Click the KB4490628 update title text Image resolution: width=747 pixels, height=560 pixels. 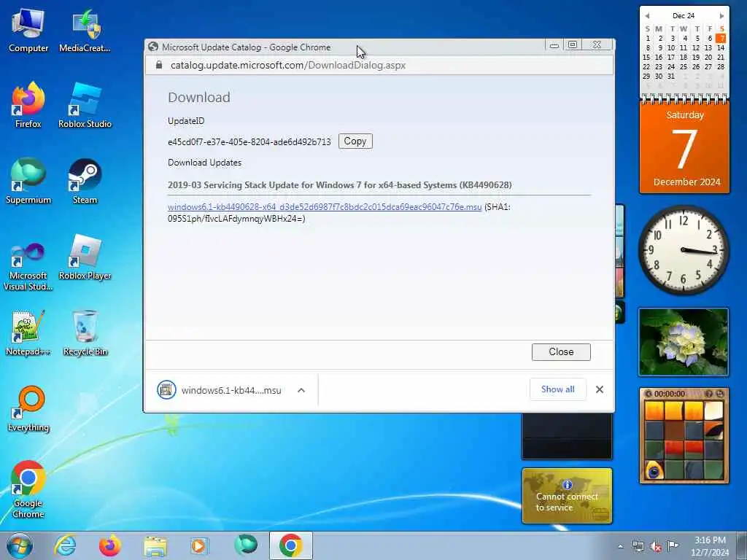tap(340, 184)
